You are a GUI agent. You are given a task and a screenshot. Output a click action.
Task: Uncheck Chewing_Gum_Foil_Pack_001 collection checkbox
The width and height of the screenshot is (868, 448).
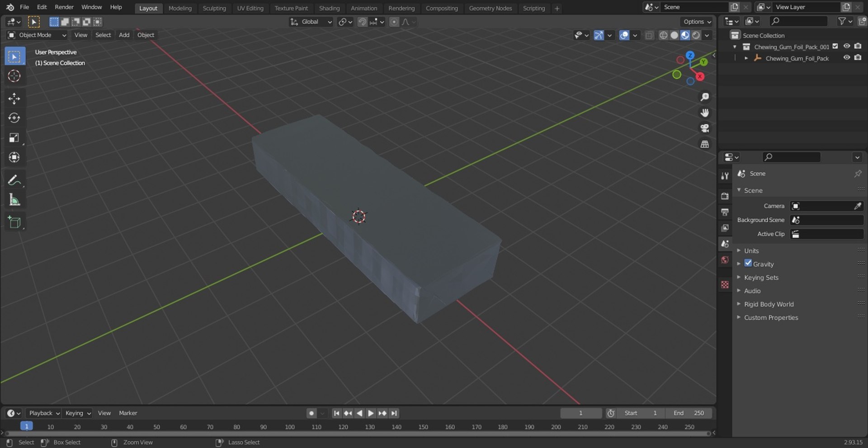pyautogui.click(x=835, y=46)
